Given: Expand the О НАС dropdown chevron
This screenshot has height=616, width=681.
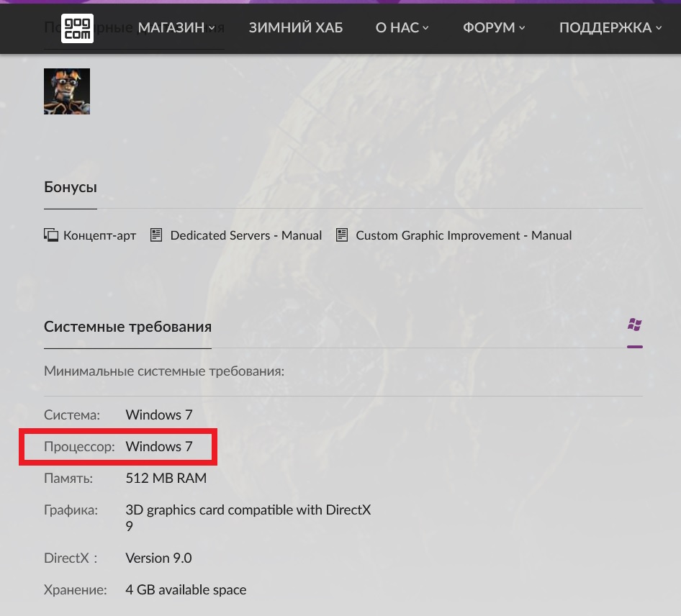Looking at the screenshot, I should (x=425, y=28).
